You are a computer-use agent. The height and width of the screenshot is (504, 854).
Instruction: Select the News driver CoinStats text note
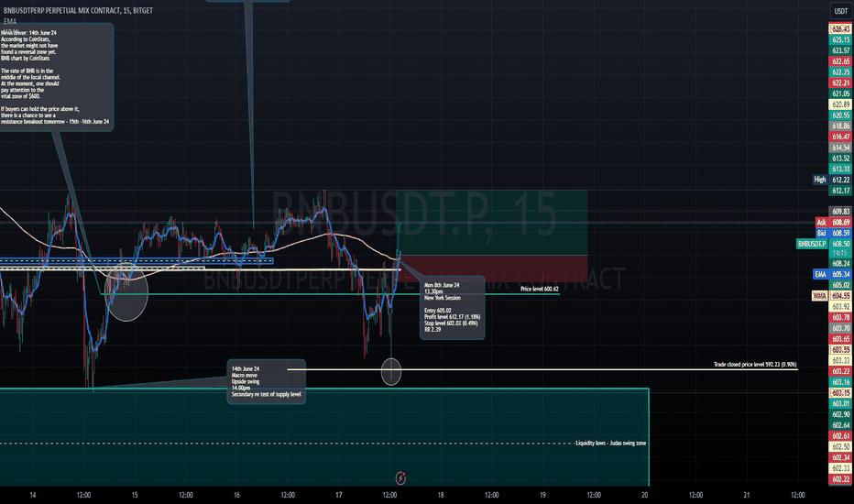[56, 77]
